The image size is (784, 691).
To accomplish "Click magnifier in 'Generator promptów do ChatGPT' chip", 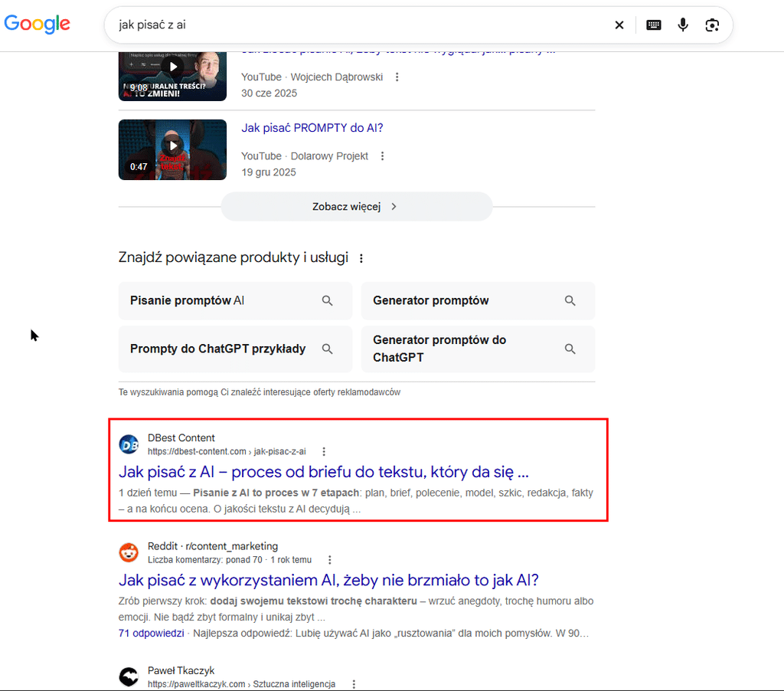I will click(x=570, y=349).
